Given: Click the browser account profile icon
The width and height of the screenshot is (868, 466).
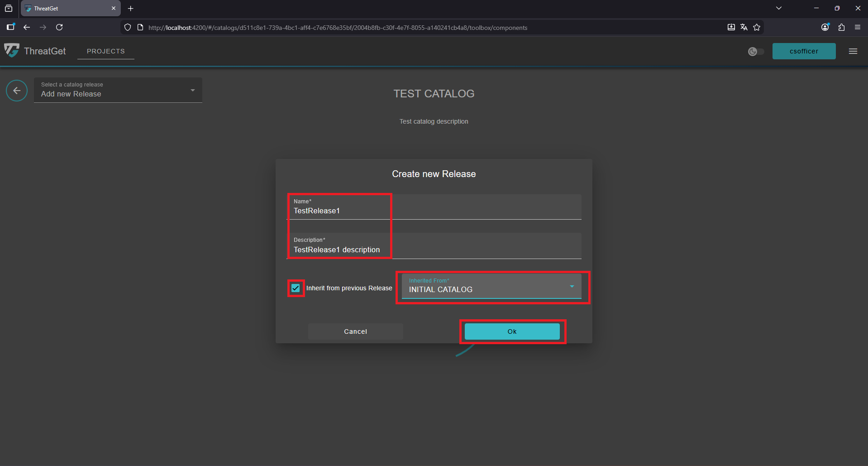Looking at the screenshot, I should pyautogui.click(x=825, y=28).
